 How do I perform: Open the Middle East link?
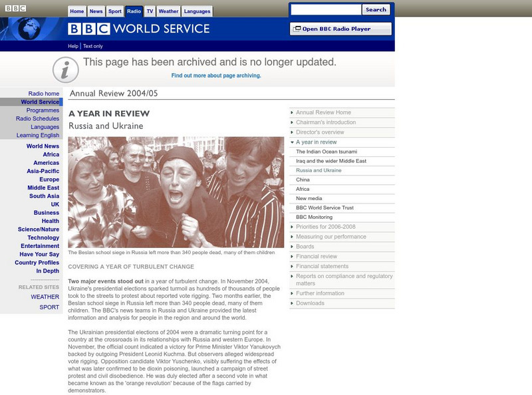(x=43, y=188)
